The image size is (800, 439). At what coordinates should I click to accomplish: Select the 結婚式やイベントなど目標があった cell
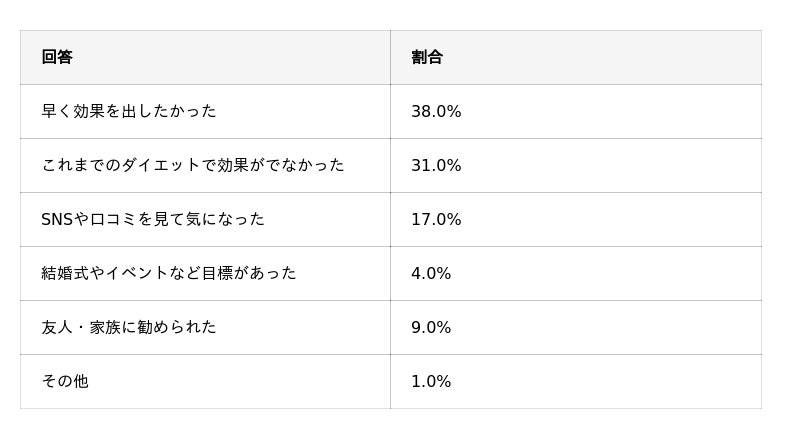(169, 273)
